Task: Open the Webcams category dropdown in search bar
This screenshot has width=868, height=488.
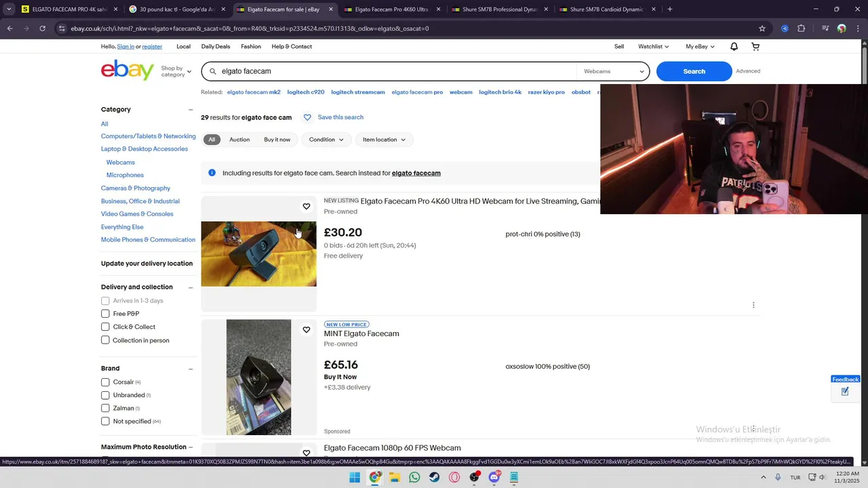Action: pos(613,71)
